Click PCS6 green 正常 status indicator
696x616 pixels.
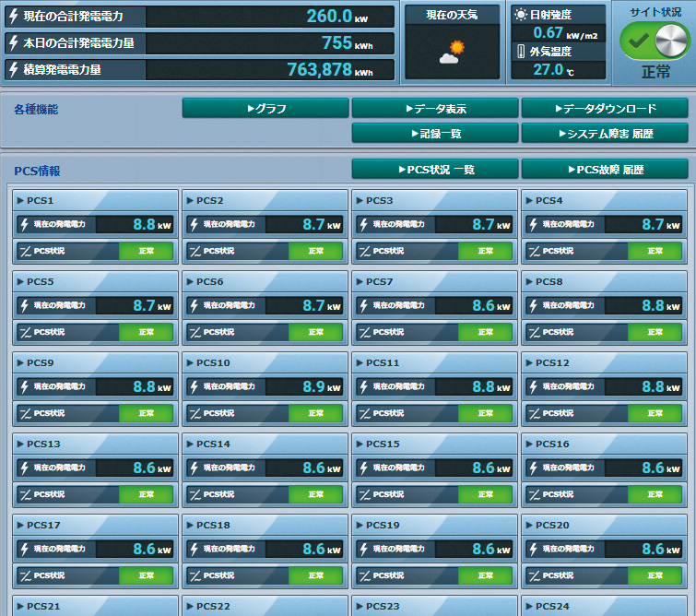315,332
